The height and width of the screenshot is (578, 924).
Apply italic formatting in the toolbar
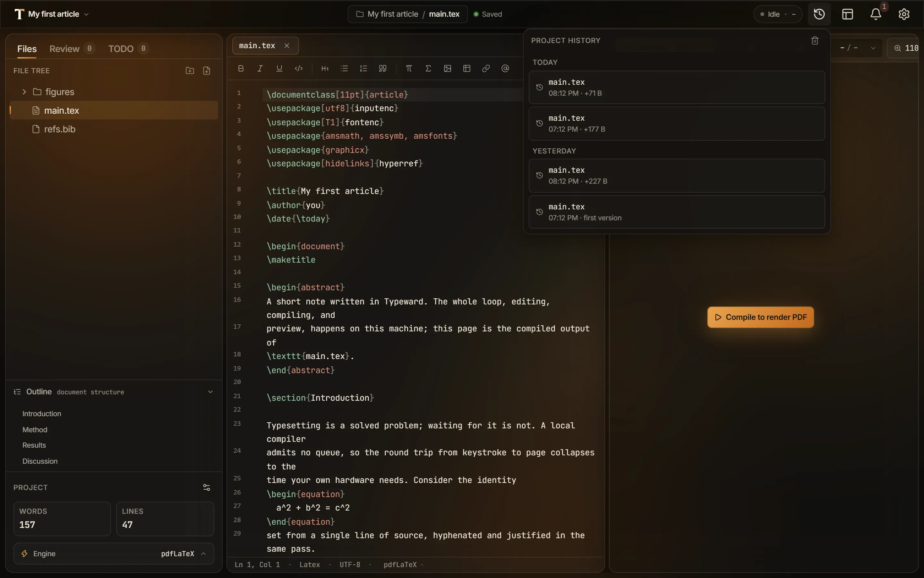[260, 68]
